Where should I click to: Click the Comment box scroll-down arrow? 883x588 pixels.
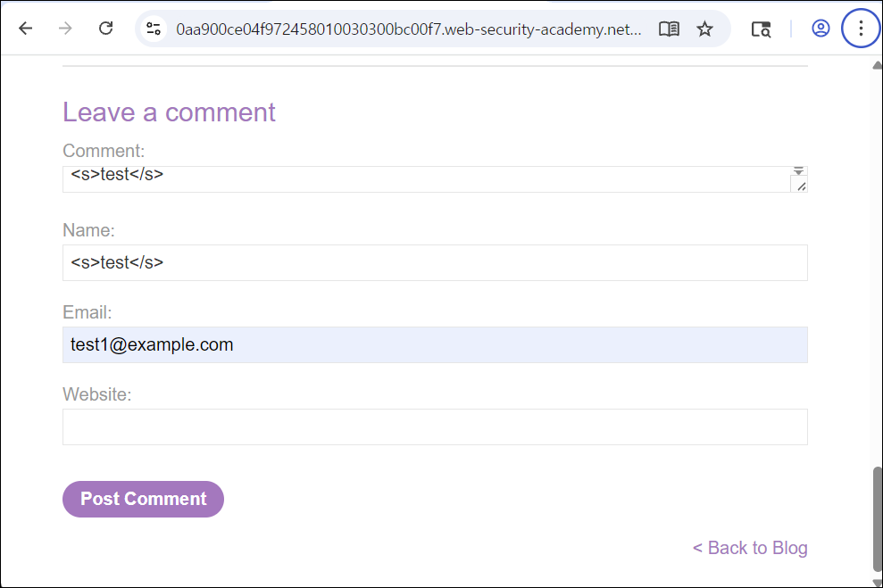798,171
